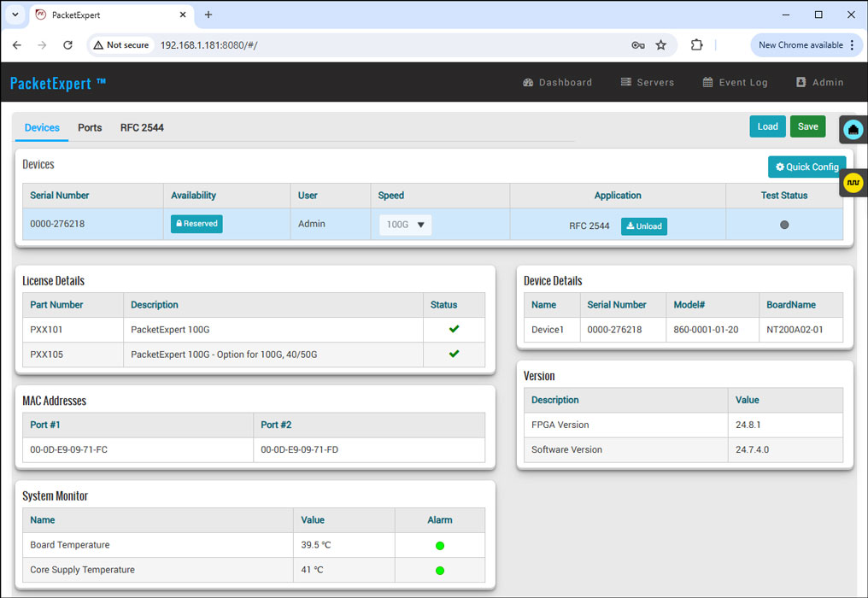This screenshot has width=868, height=598.
Task: Open the Admin menu
Action: pos(820,83)
